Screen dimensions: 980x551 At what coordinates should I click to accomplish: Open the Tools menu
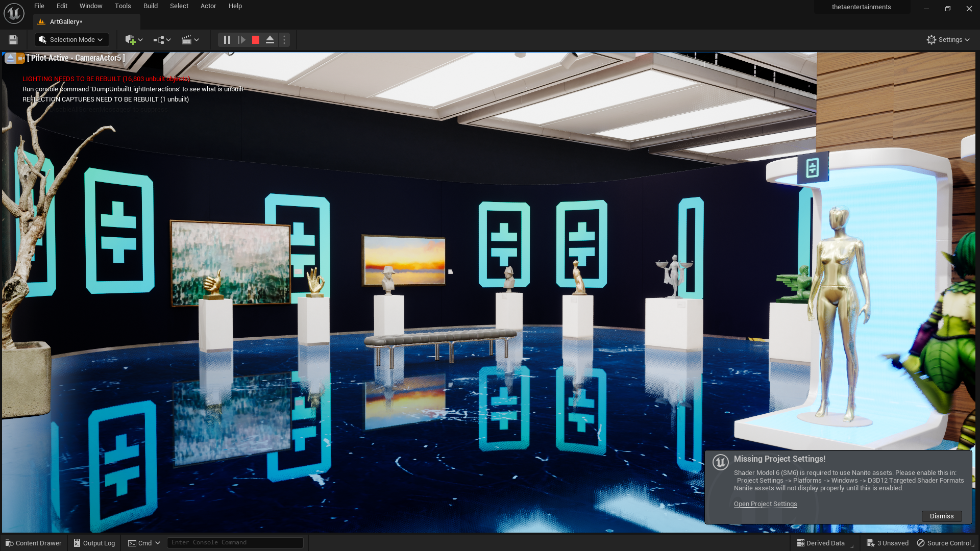tap(122, 6)
